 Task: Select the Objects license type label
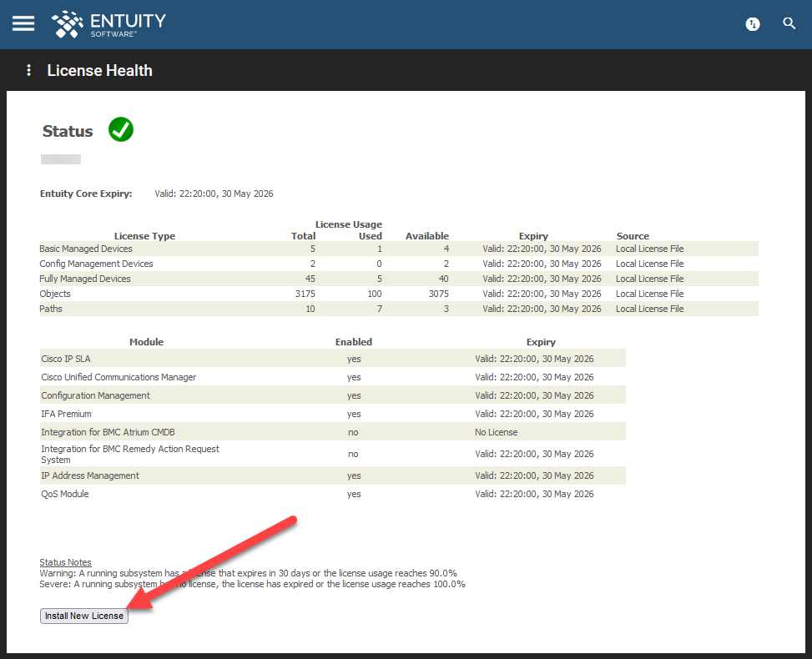point(55,294)
